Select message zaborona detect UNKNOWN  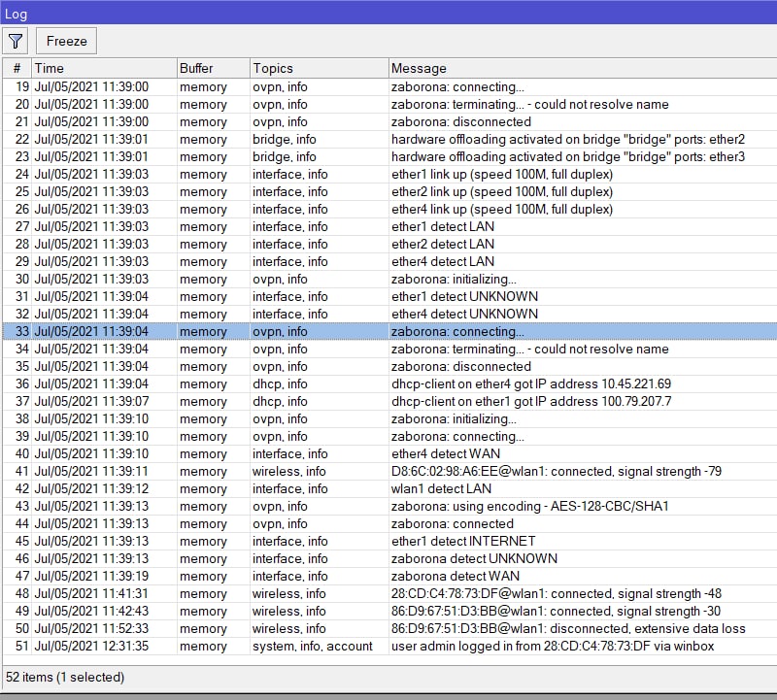474,559
